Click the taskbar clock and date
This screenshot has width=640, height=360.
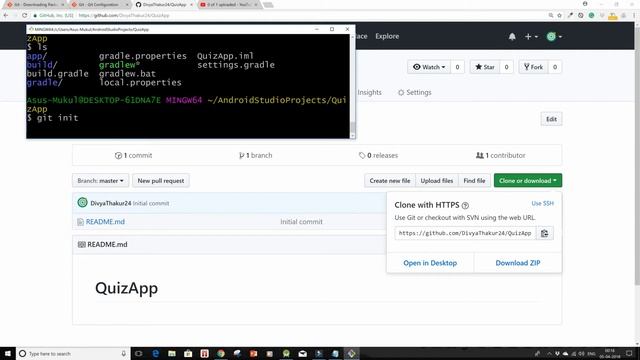pos(610,353)
